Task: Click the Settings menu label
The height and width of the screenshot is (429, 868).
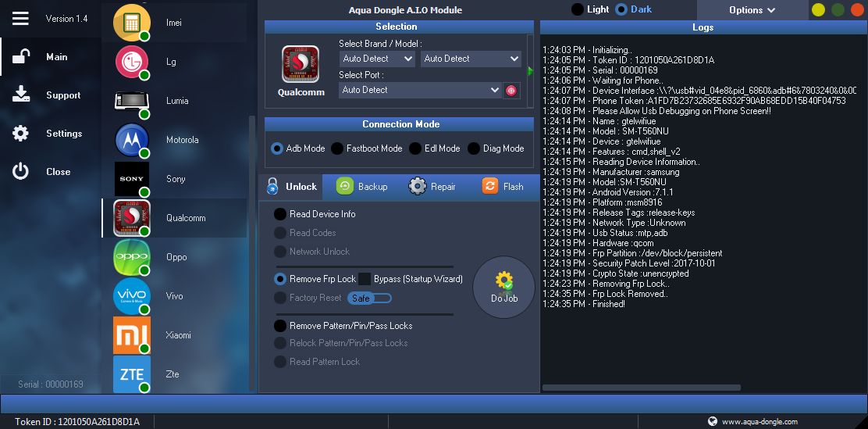Action: point(64,134)
